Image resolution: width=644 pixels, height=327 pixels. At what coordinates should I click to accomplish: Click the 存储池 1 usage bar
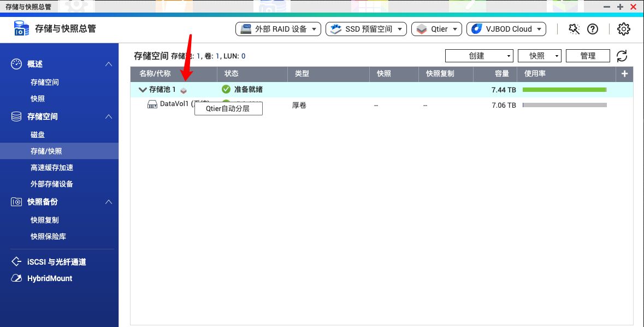click(564, 90)
